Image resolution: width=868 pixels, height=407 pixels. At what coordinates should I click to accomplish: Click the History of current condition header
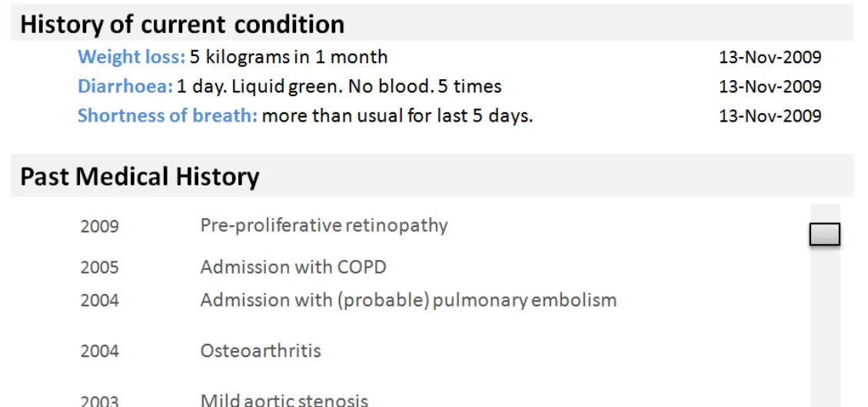(182, 25)
